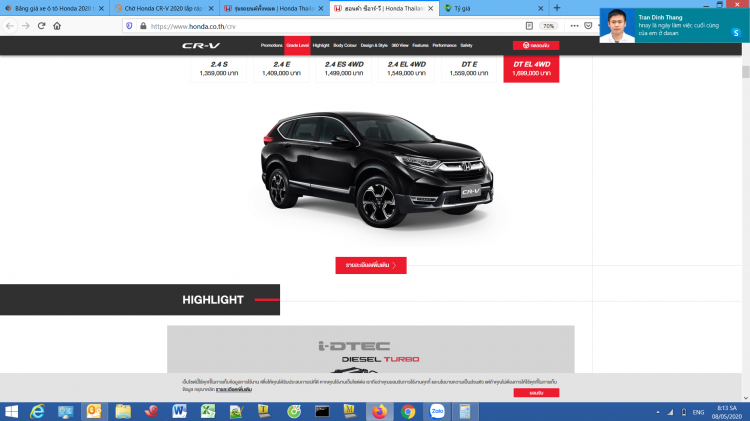Open Calculator from taskbar
This screenshot has width=750, height=421.
click(465, 411)
